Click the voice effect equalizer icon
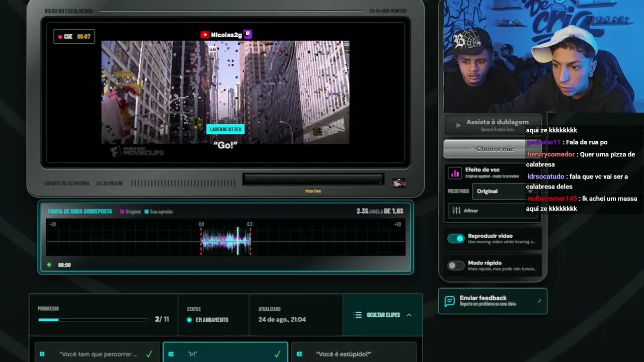The image size is (644, 362). point(455,173)
